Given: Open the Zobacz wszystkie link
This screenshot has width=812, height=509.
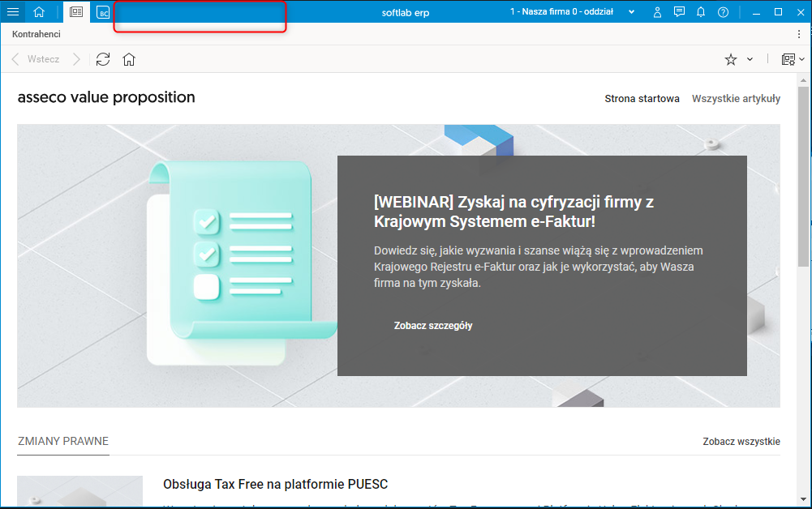Looking at the screenshot, I should pyautogui.click(x=741, y=441).
